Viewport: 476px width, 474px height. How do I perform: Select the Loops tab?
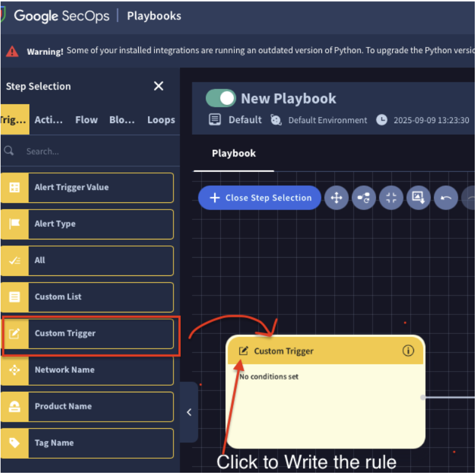coord(161,120)
